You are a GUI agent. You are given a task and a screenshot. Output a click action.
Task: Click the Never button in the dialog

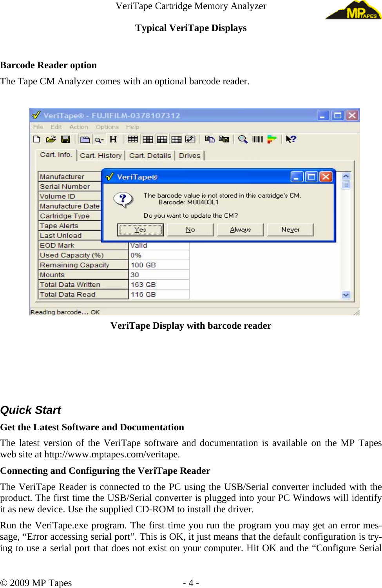coord(290,230)
